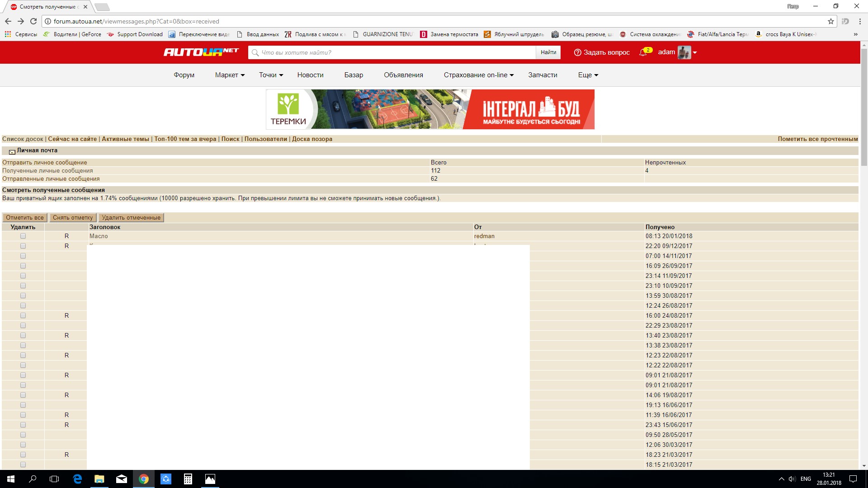
Task: Expand the Еще menu
Action: 588,75
